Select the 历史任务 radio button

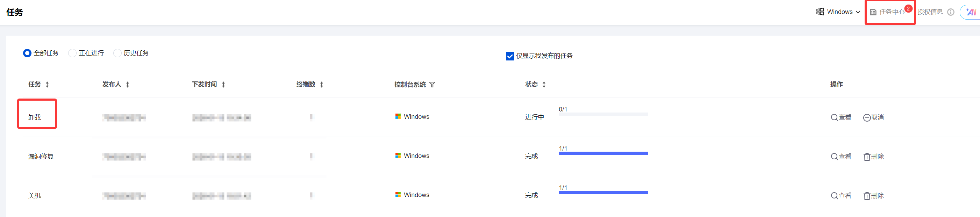click(x=117, y=53)
